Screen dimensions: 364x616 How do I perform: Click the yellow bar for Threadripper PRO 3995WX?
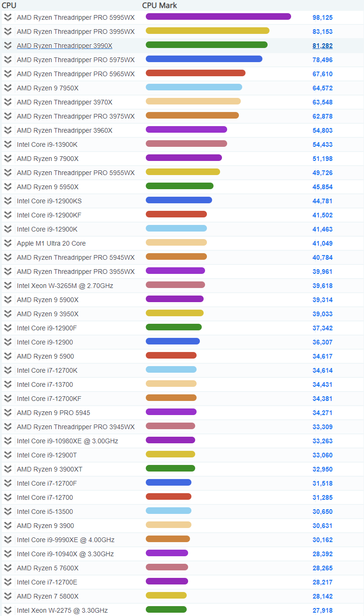tap(207, 31)
